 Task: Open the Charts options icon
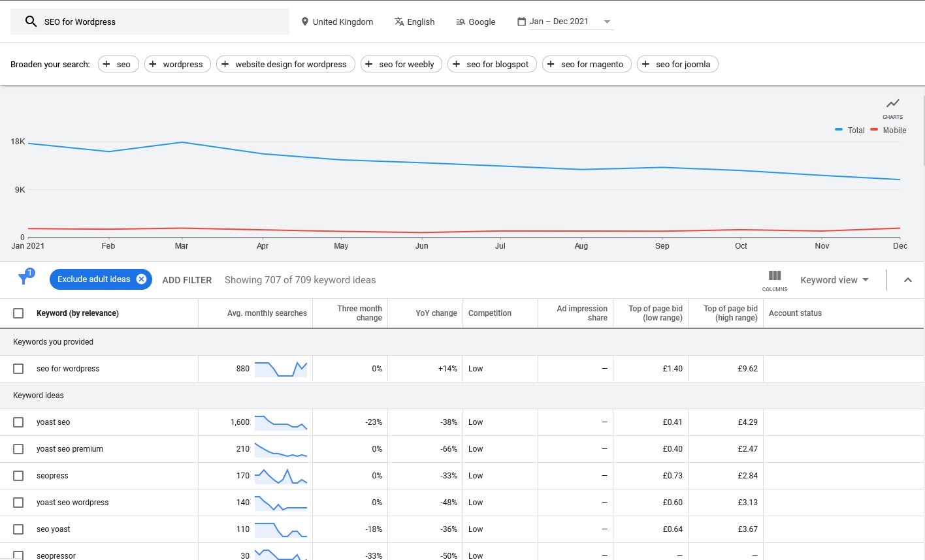click(x=892, y=103)
